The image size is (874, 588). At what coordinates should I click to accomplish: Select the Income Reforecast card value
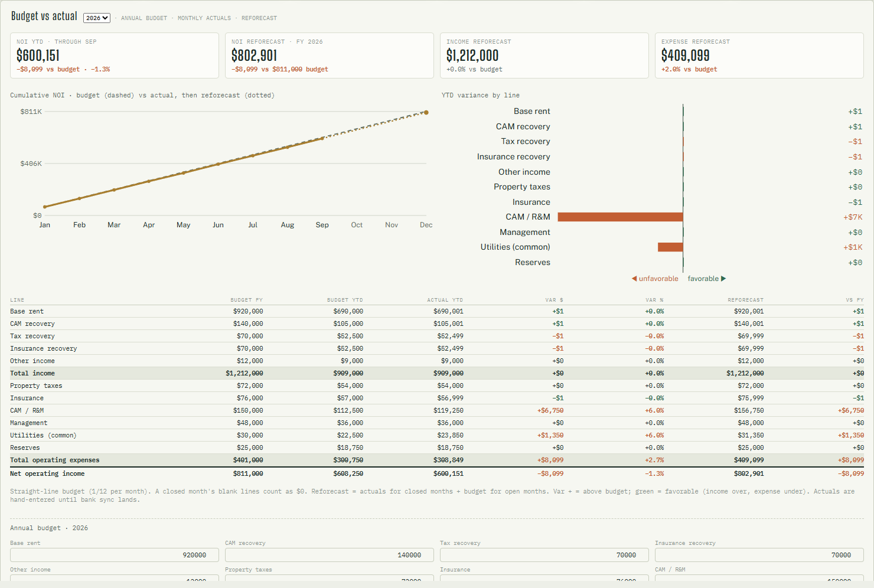tap(472, 55)
